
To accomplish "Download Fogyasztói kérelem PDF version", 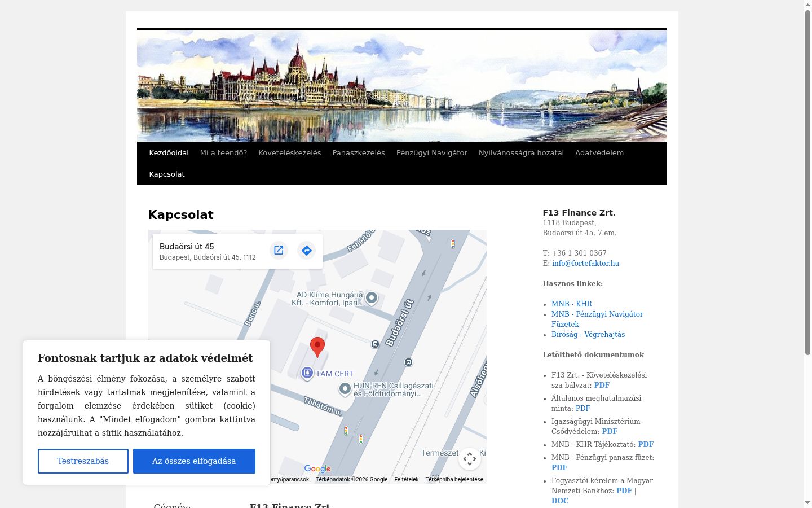I will (x=624, y=491).
